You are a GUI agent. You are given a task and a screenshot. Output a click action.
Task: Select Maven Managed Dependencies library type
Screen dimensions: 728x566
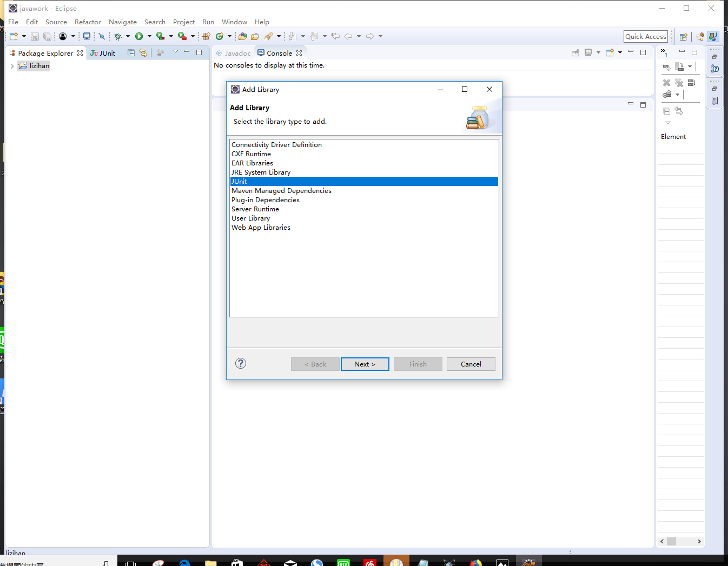(x=364, y=191)
